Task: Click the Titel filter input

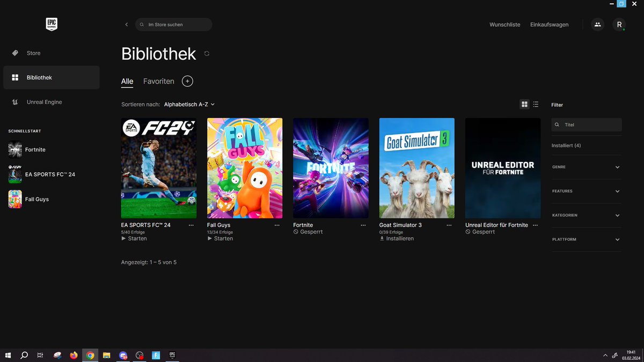Action: tap(587, 124)
